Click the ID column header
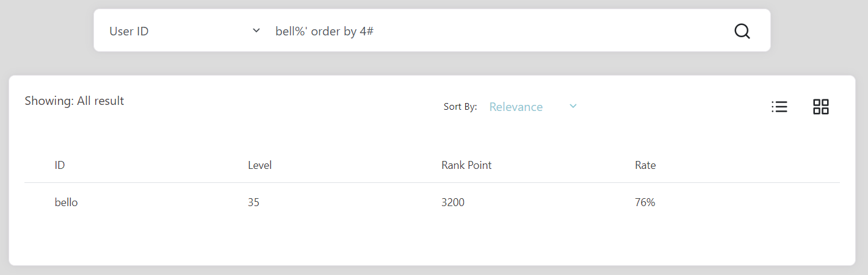This screenshot has width=868, height=275. [60, 165]
